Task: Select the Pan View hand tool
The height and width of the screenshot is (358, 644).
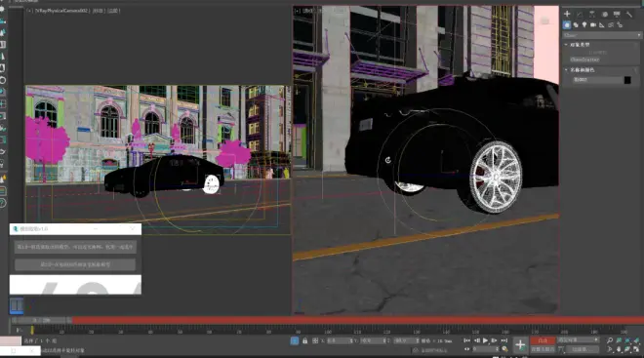Action: [x=619, y=349]
